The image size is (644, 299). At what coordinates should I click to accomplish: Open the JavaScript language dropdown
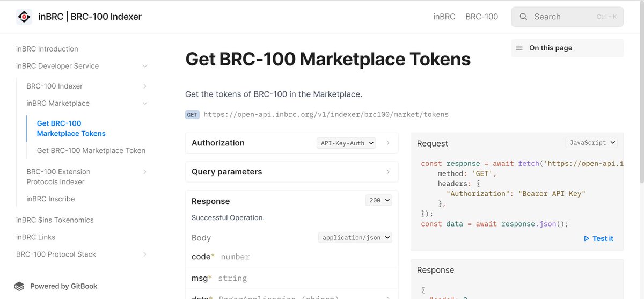[591, 143]
